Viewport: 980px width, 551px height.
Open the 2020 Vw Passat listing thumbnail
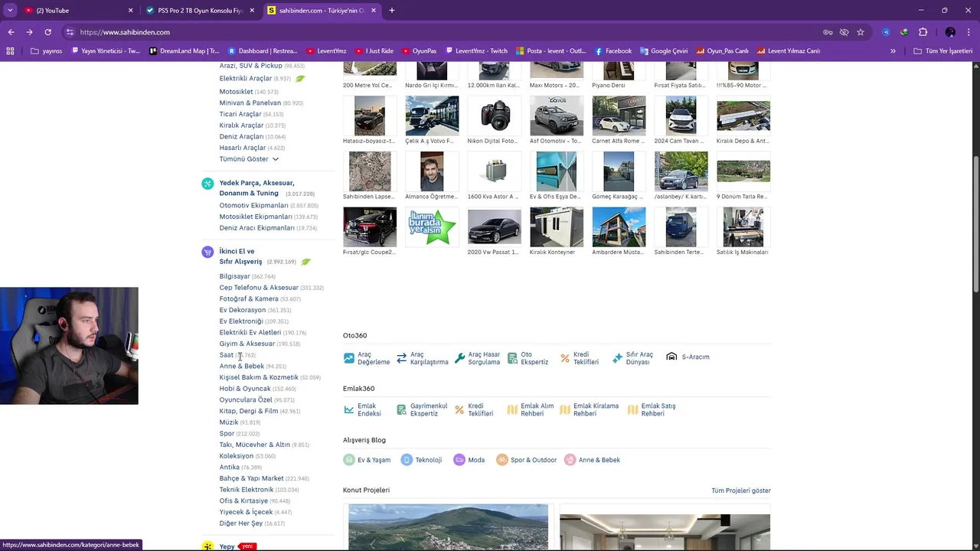point(494,227)
